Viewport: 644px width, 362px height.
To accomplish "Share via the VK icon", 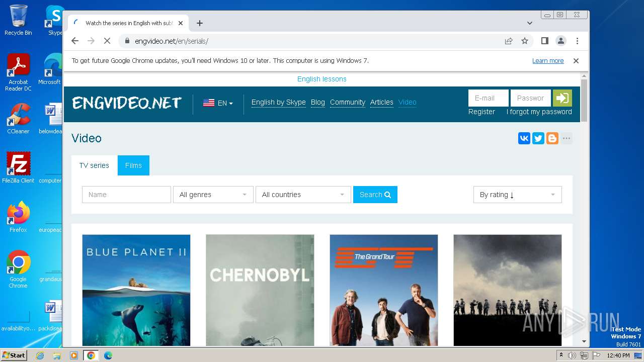I will pyautogui.click(x=524, y=138).
